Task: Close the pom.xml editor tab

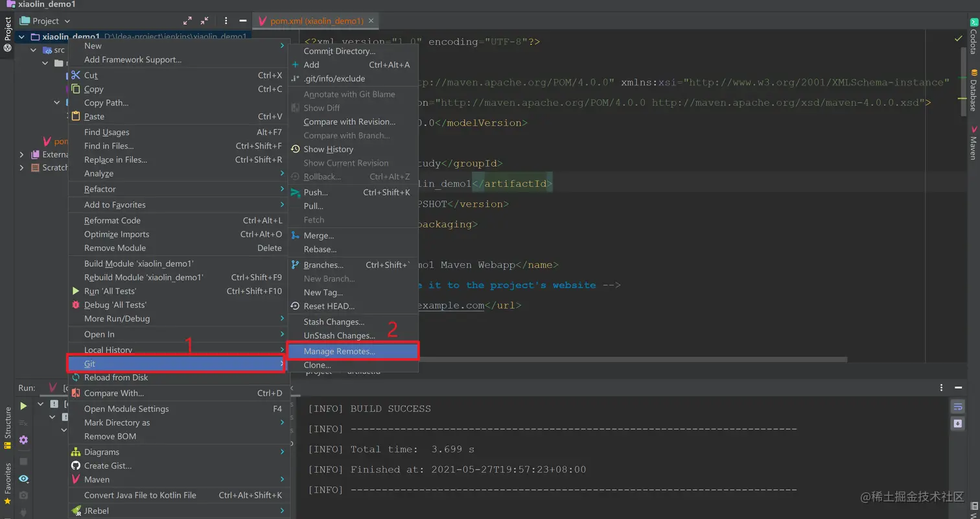Action: click(x=371, y=21)
